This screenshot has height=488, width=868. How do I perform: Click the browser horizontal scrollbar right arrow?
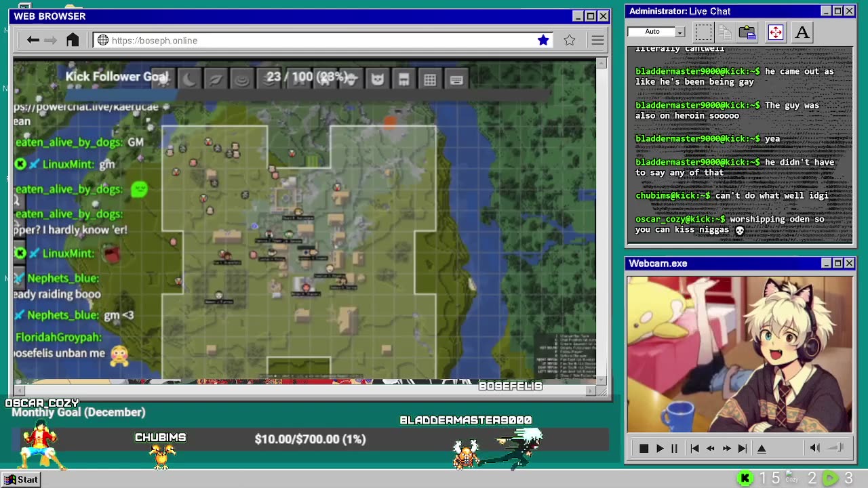[591, 390]
